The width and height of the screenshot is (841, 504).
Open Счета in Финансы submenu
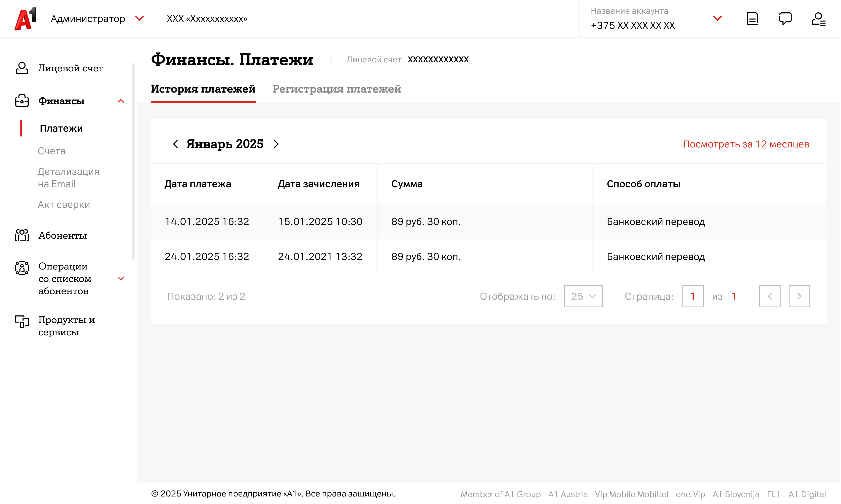point(52,151)
